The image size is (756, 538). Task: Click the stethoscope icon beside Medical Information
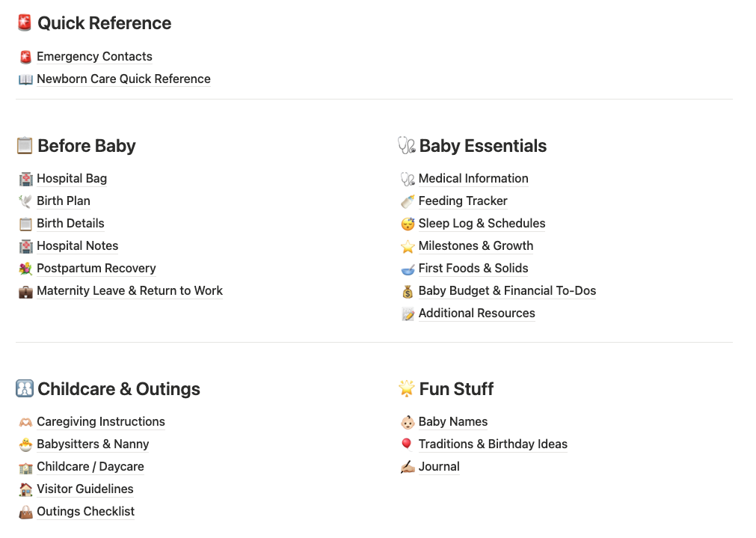click(x=408, y=179)
